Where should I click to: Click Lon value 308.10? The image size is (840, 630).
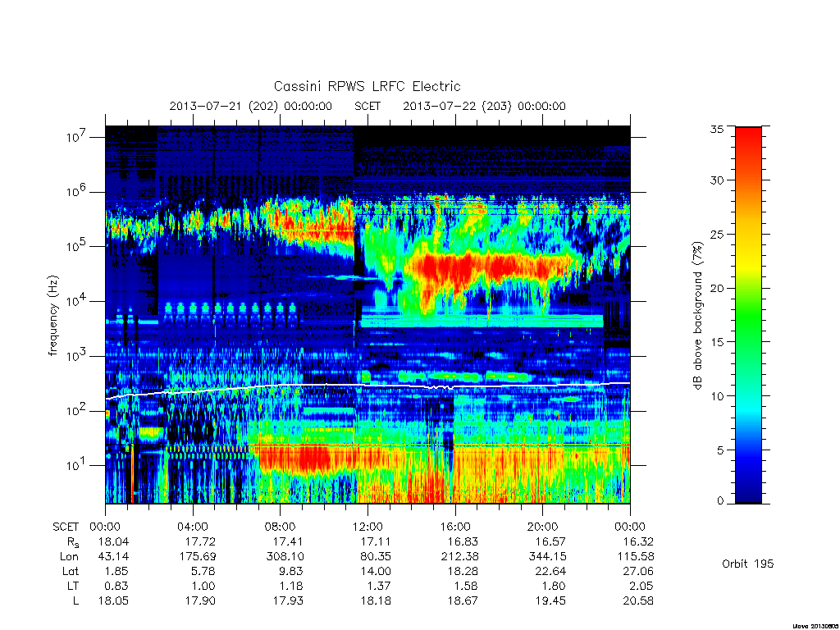(285, 557)
